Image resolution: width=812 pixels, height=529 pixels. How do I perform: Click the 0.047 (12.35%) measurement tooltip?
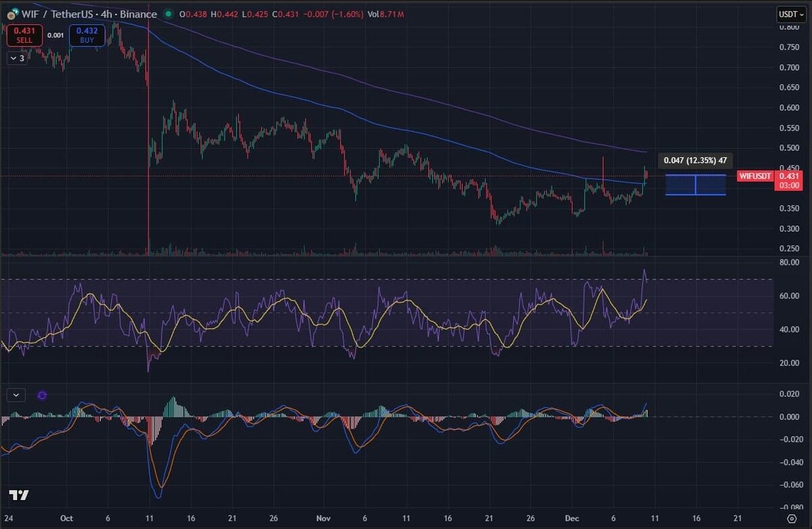click(696, 160)
